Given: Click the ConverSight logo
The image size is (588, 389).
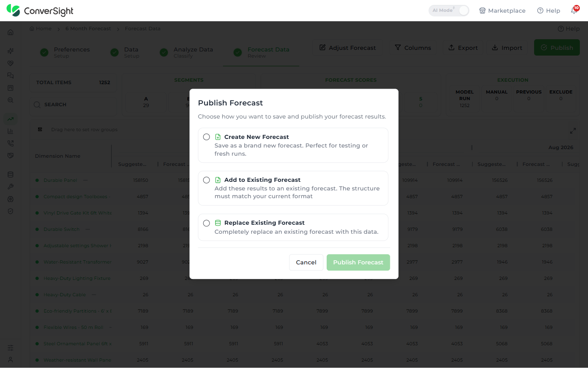Looking at the screenshot, I should point(40,11).
